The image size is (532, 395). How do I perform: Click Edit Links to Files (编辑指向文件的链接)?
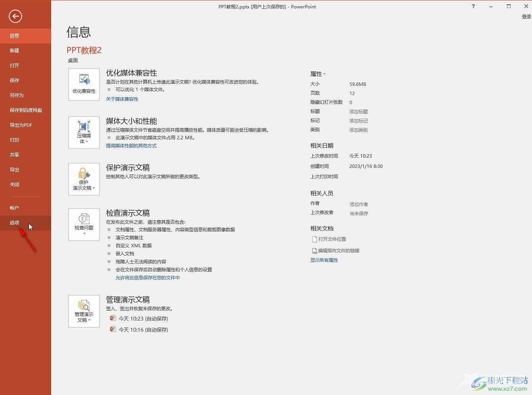pos(336,251)
